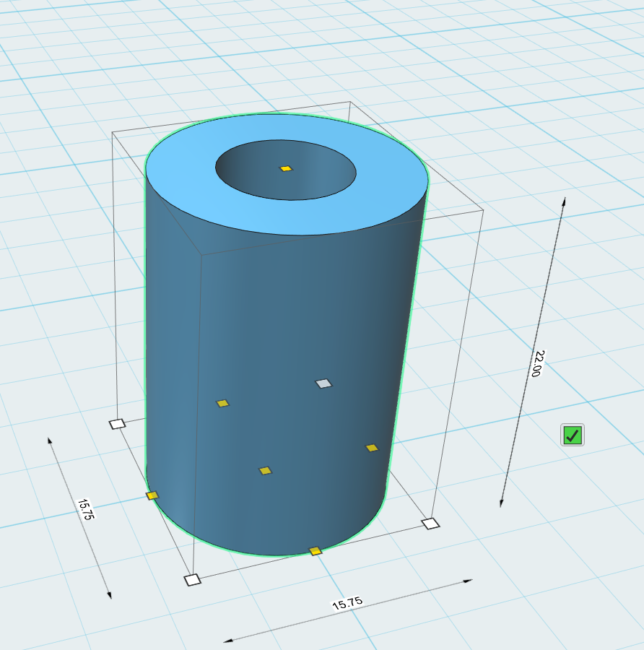
Task: Select the gray center handle on the cylinder
Action: (x=323, y=383)
